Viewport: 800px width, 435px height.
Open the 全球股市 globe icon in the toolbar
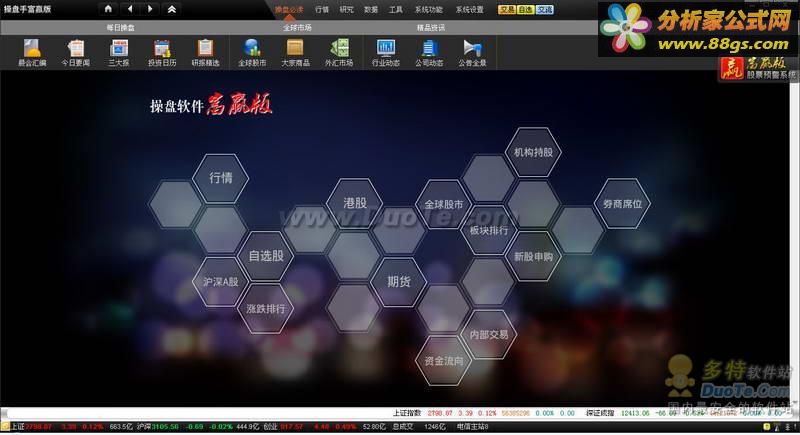(x=252, y=53)
